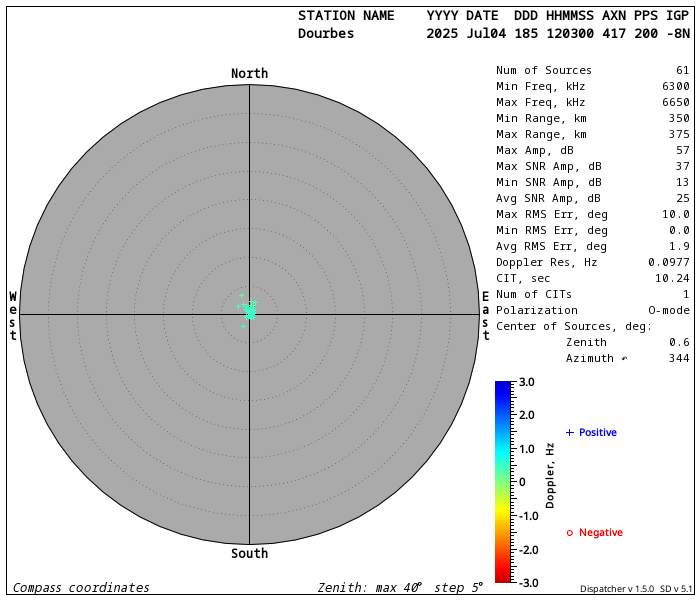
Task: Click the isolated source marker south of center
Action: 243,326
